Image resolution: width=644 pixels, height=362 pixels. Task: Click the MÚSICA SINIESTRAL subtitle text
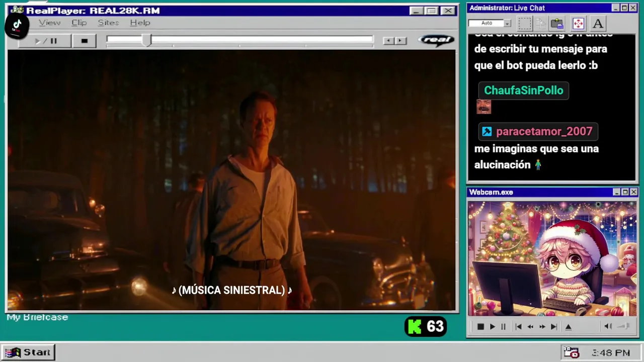click(231, 290)
